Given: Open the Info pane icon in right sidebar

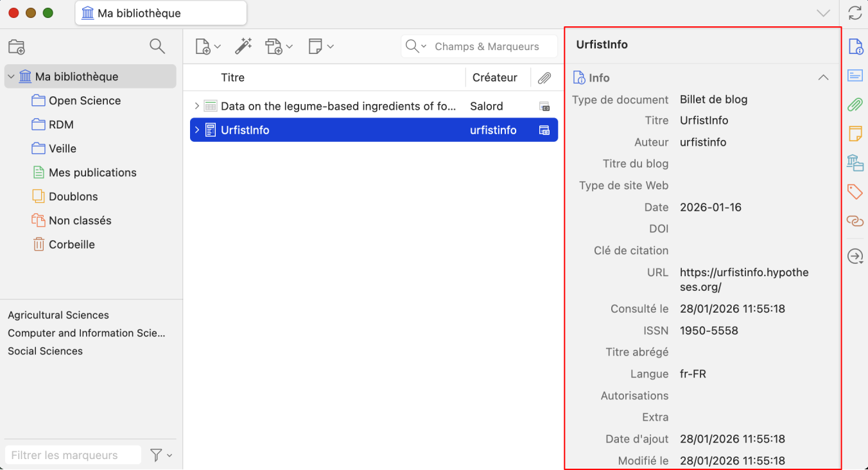Looking at the screenshot, I should tap(855, 46).
